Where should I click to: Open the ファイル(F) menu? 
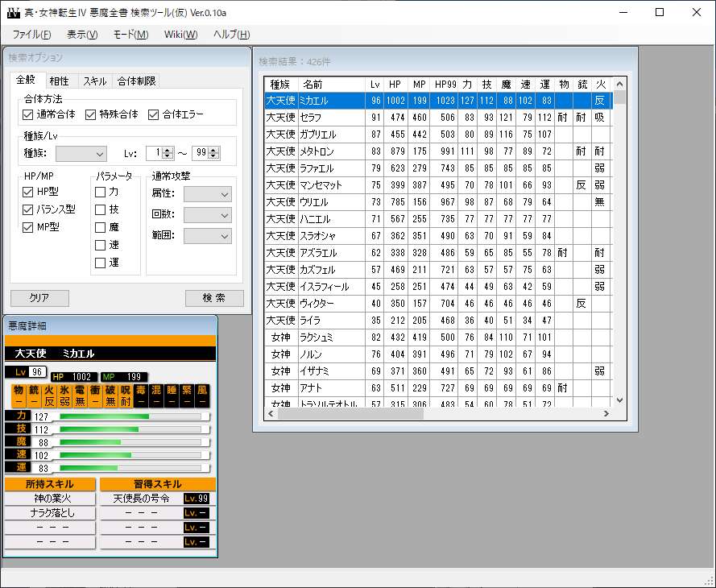pyautogui.click(x=31, y=34)
